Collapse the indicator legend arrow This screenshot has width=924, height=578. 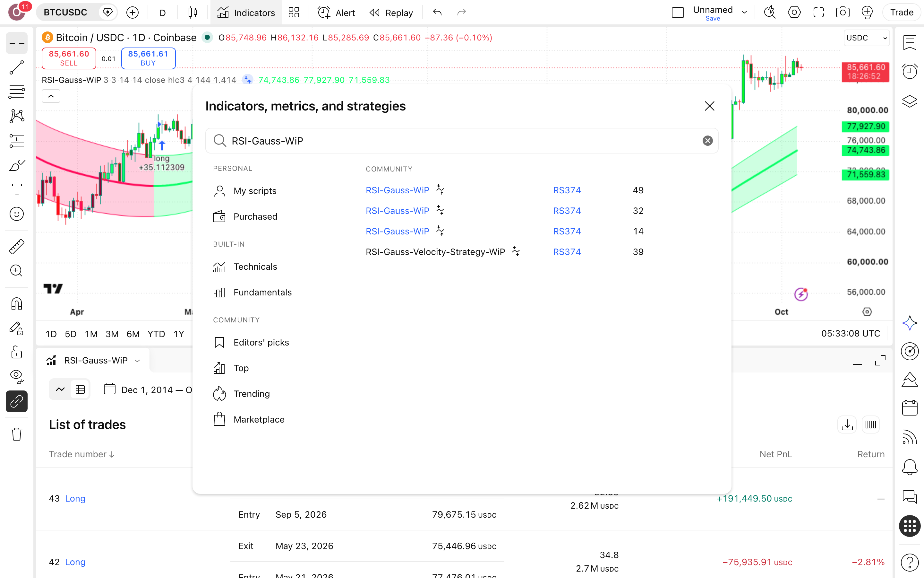51,96
